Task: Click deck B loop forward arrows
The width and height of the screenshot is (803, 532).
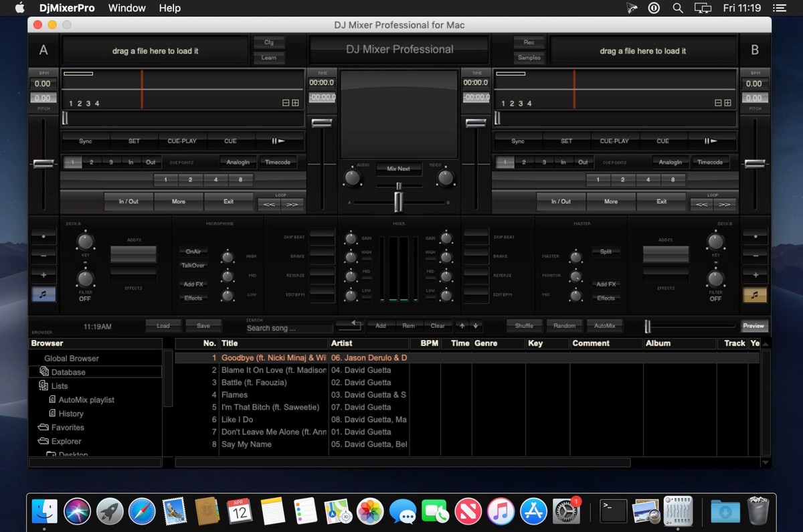Action: point(724,204)
